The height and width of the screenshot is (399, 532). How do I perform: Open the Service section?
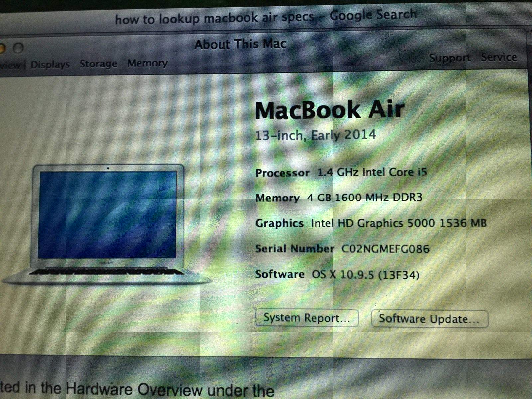click(499, 57)
